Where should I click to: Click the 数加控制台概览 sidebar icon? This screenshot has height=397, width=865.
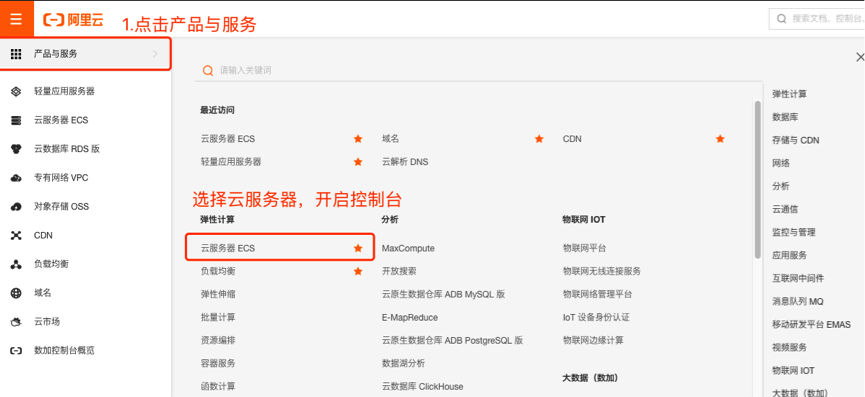pyautogui.click(x=16, y=350)
